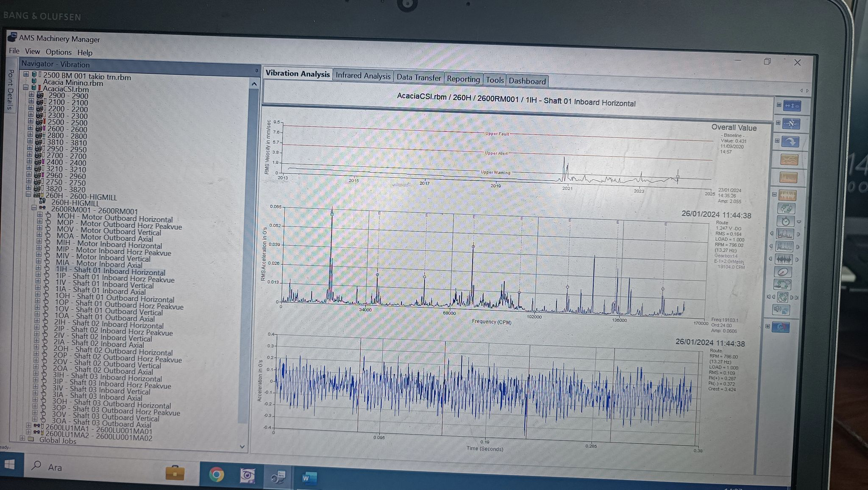Click the right arrow beside the time waveform icon
The width and height of the screenshot is (868, 490).
click(797, 260)
